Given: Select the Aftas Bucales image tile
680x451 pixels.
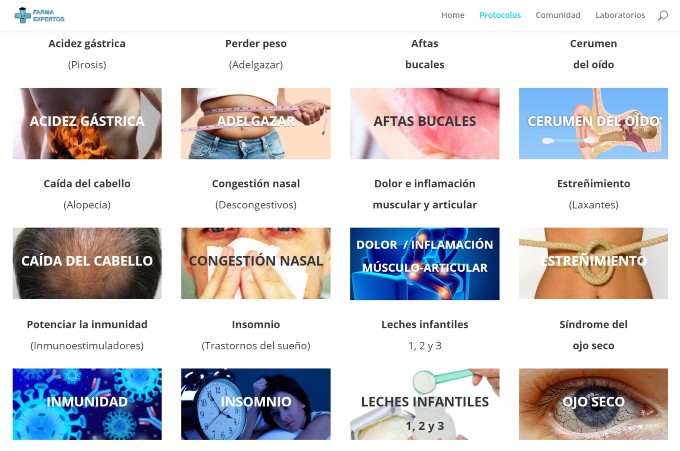Looking at the screenshot, I should (425, 123).
